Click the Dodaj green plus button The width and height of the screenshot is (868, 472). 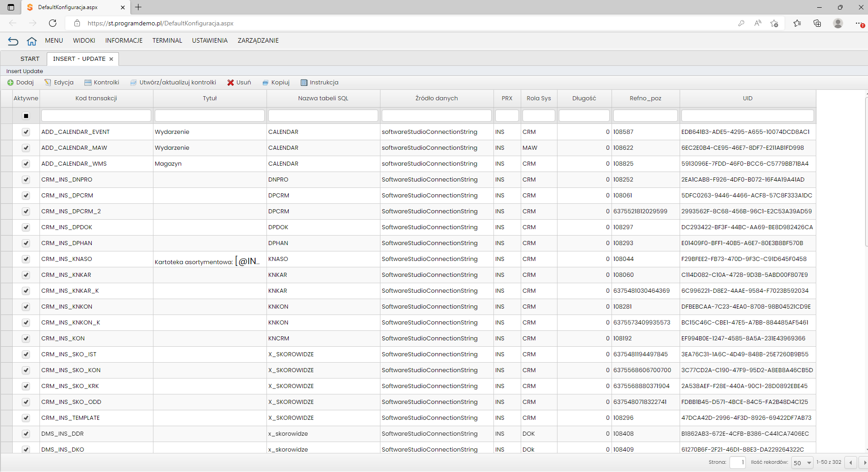[20, 83]
